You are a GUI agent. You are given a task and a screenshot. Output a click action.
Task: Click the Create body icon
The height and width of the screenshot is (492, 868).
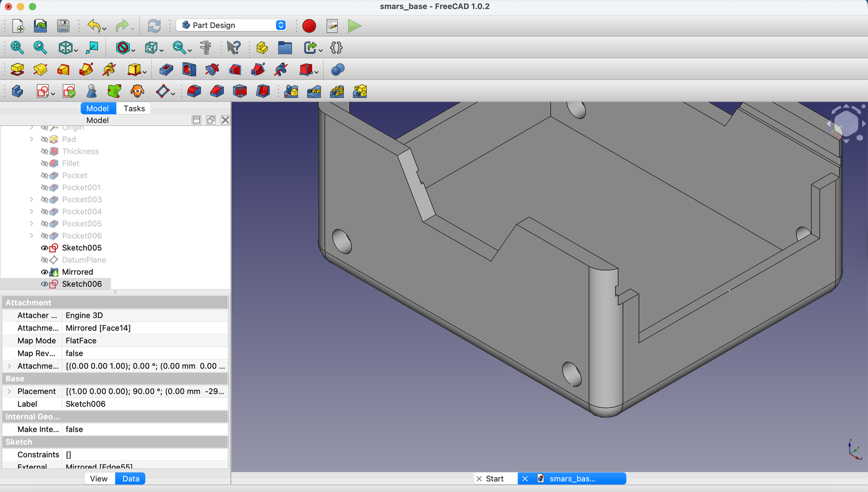[17, 91]
